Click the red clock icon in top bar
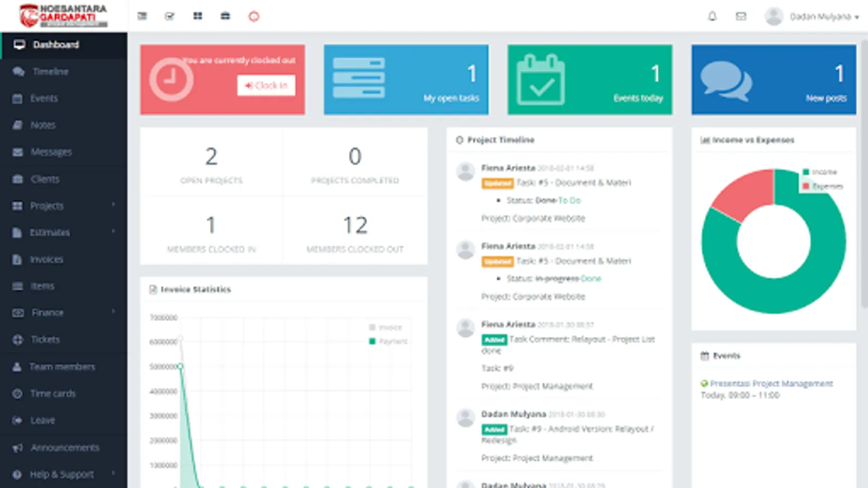The height and width of the screenshot is (488, 868). 254,16
